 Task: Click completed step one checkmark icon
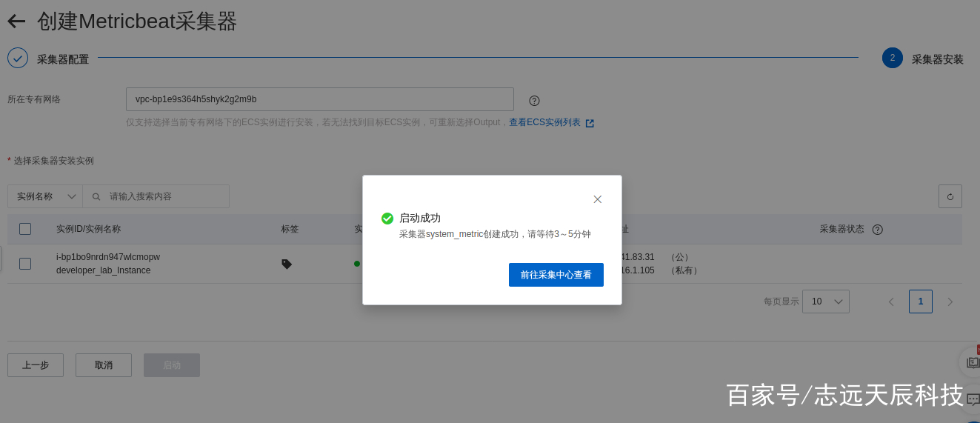(x=18, y=58)
